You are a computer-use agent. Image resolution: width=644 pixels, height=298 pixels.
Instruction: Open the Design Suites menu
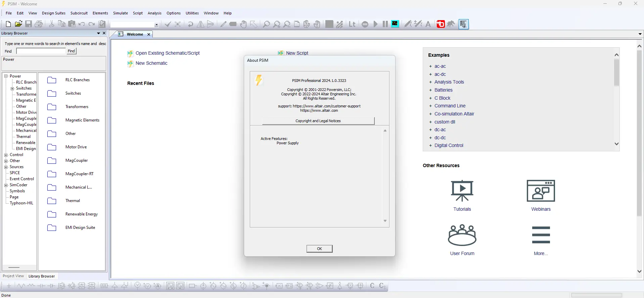54,13
